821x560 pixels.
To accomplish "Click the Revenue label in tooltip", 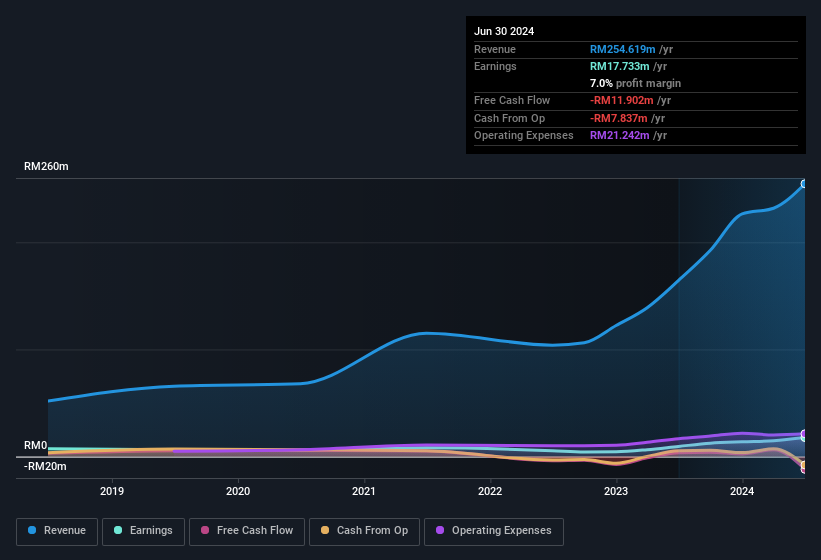I will [495, 49].
